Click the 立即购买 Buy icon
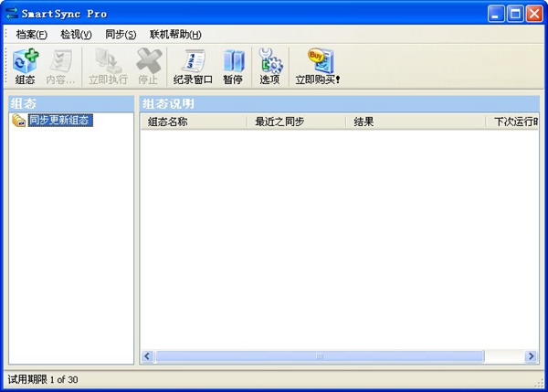The image size is (548, 392). (x=321, y=61)
